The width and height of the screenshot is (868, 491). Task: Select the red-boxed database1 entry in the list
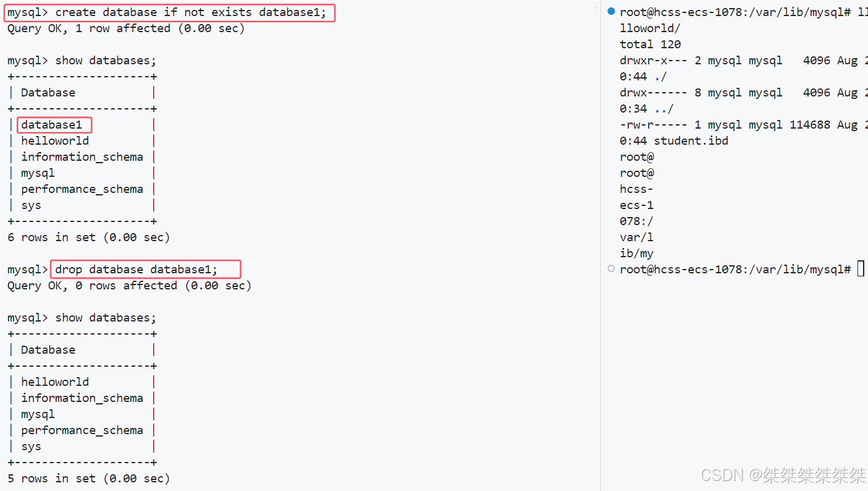54,124
